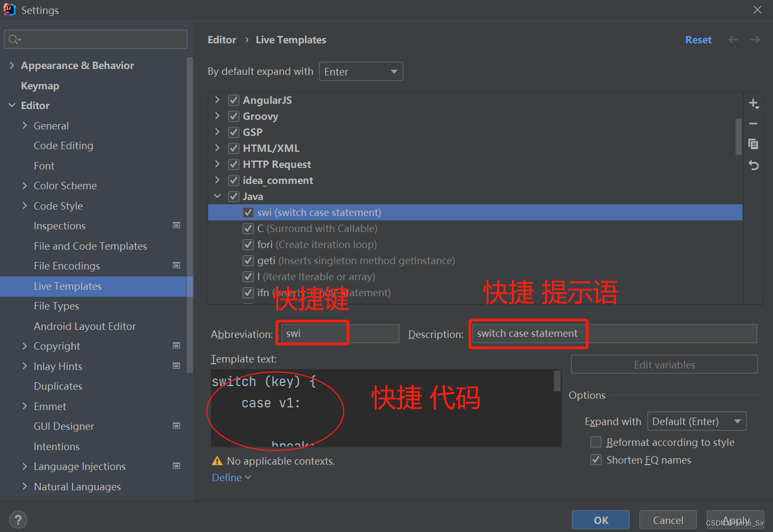Enable Reformat according to style
This screenshot has height=532, width=773.
point(596,442)
